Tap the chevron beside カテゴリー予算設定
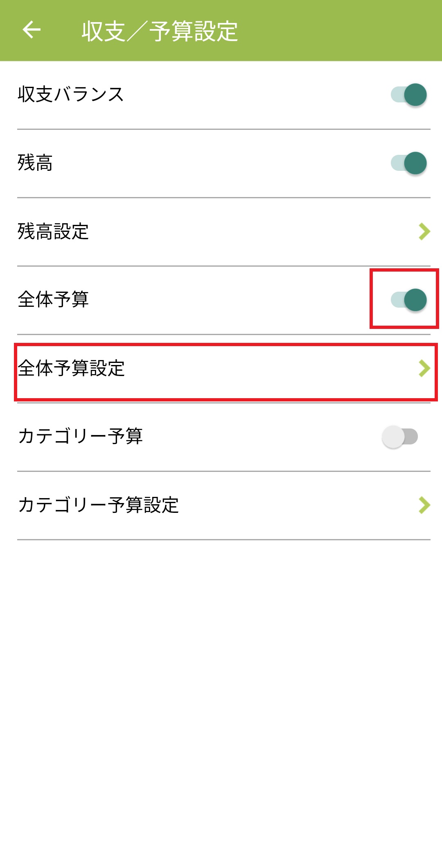The height and width of the screenshot is (868, 442). coord(424,505)
